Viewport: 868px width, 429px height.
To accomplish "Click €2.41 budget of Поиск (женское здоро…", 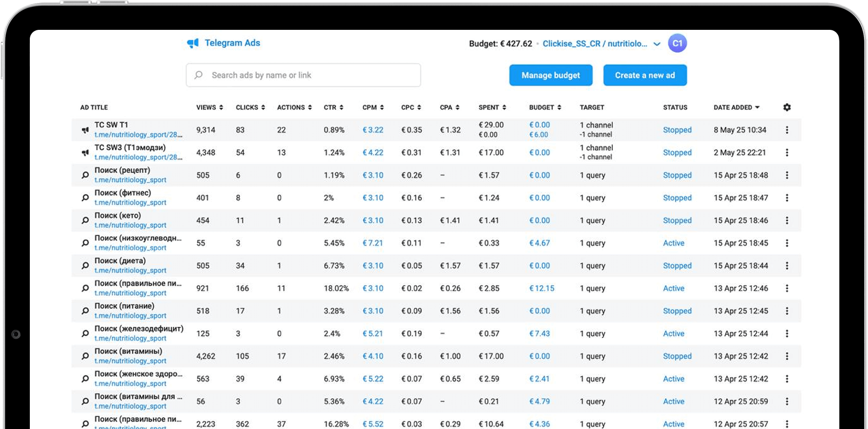I will (539, 379).
